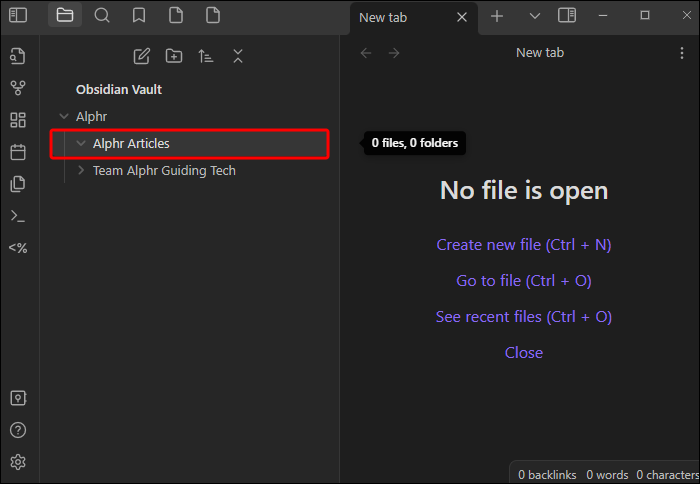Click the Create new file link
Viewport: 700px width, 484px height.
[x=523, y=245]
